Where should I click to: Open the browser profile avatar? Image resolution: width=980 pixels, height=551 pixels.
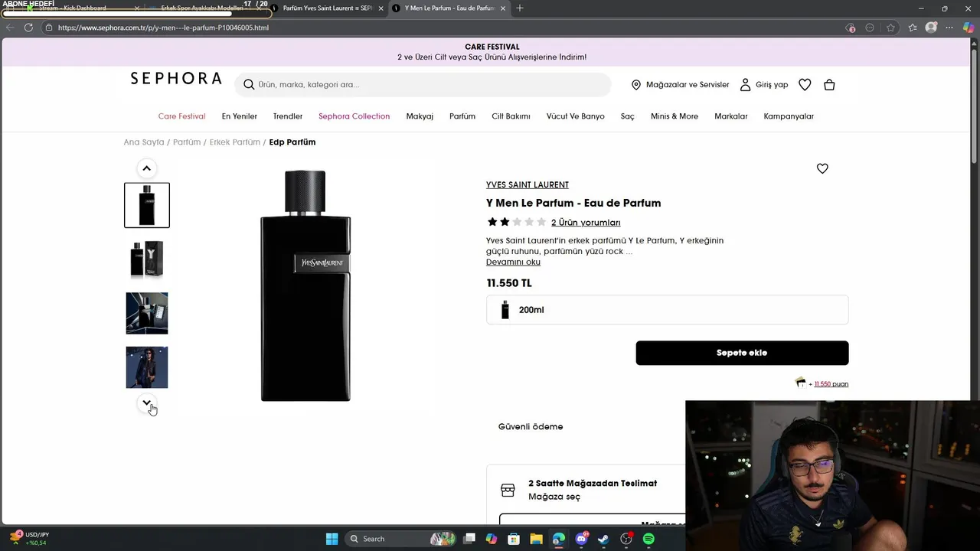coord(931,28)
